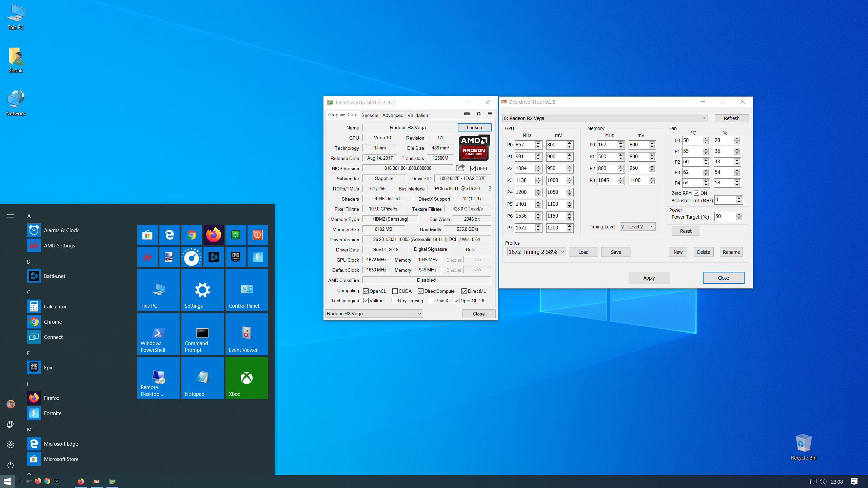Decrease GPU P7 mV with down arrow
The image size is (868, 488).
point(570,230)
